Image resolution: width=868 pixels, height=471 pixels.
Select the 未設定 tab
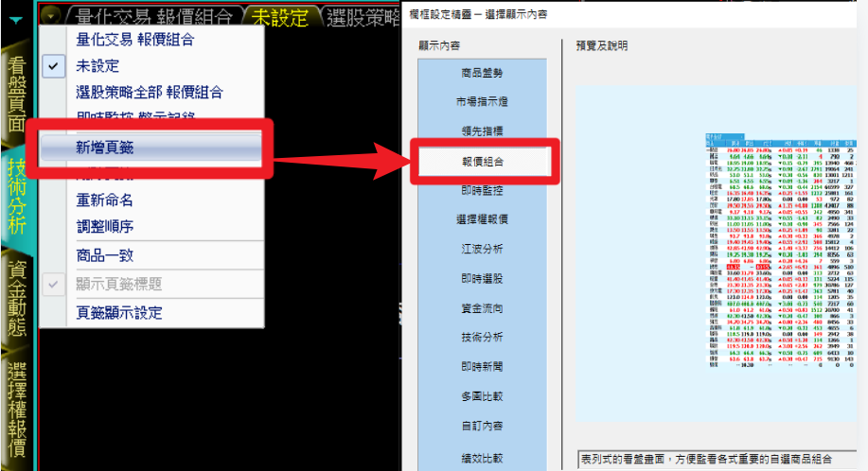[280, 17]
